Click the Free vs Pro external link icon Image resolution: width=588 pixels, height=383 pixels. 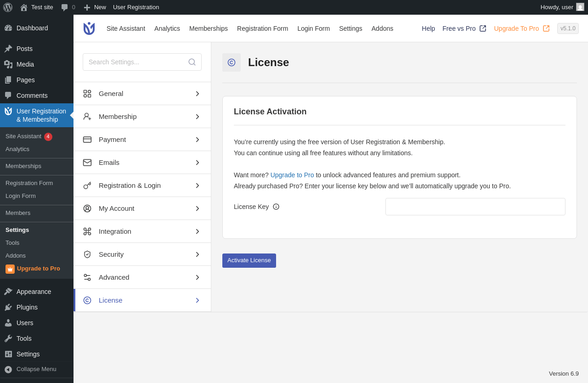tap(483, 28)
